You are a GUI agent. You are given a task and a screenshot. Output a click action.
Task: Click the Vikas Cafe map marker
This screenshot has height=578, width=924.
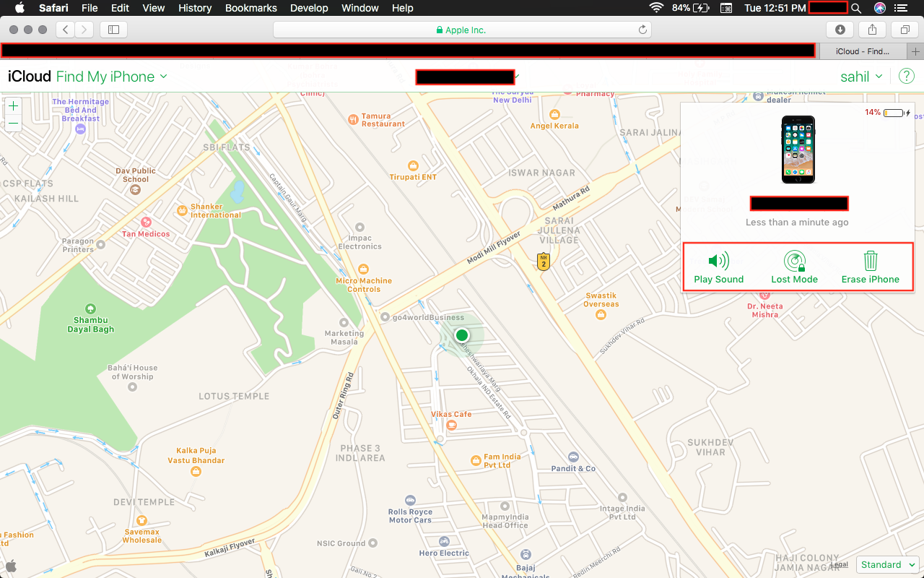tap(452, 425)
